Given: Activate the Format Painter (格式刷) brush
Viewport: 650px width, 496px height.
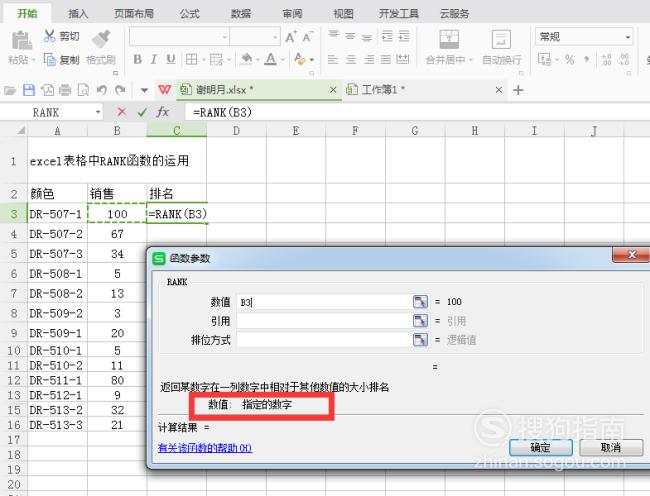Looking at the screenshot, I should (x=101, y=39).
